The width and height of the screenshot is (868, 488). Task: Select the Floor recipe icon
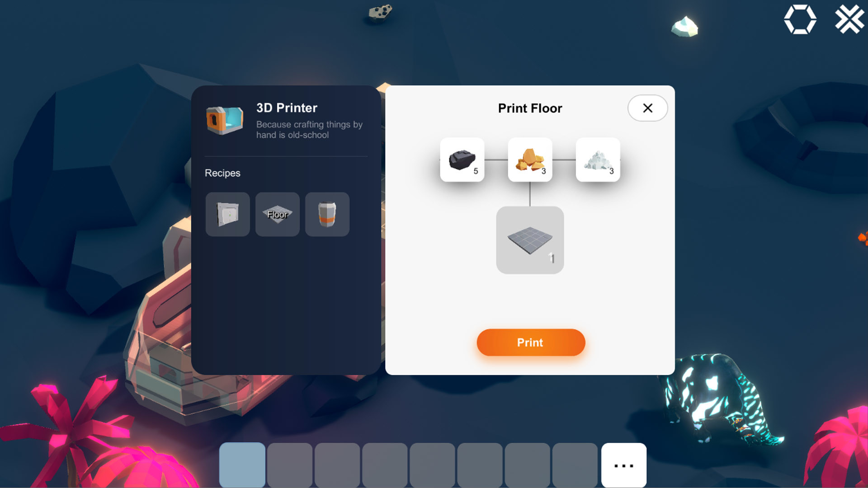point(277,214)
